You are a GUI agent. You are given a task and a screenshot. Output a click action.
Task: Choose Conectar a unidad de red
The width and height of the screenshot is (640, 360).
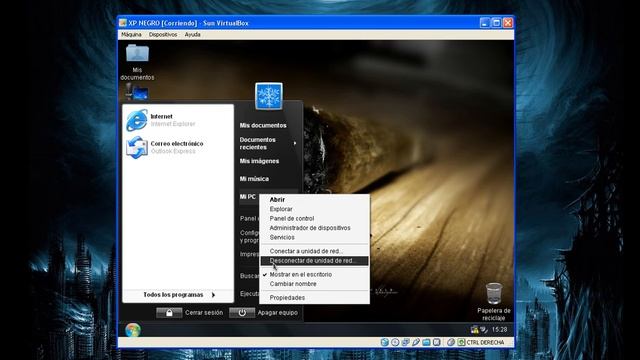[x=314, y=251]
